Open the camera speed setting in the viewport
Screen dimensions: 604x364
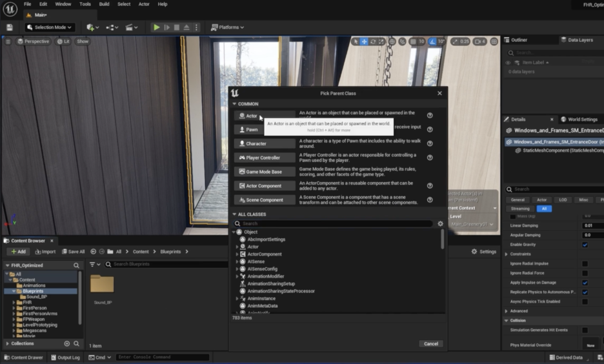coord(479,41)
